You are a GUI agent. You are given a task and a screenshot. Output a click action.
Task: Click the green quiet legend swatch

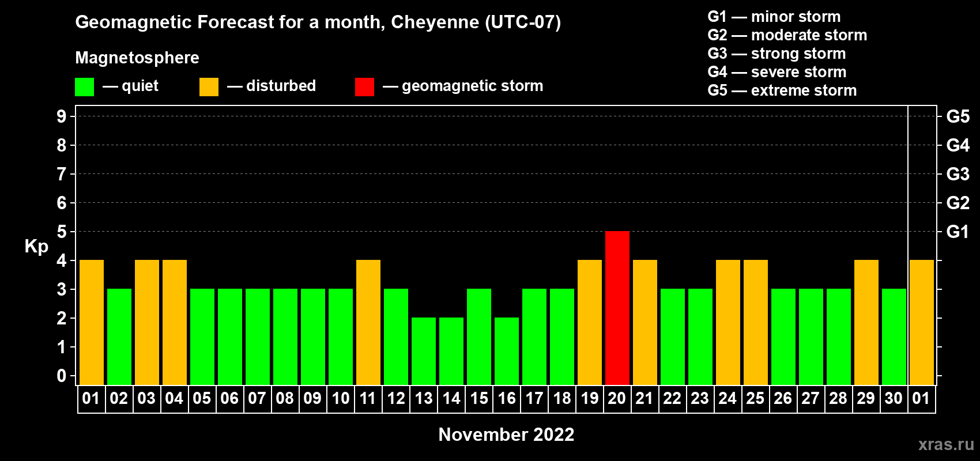tap(84, 87)
